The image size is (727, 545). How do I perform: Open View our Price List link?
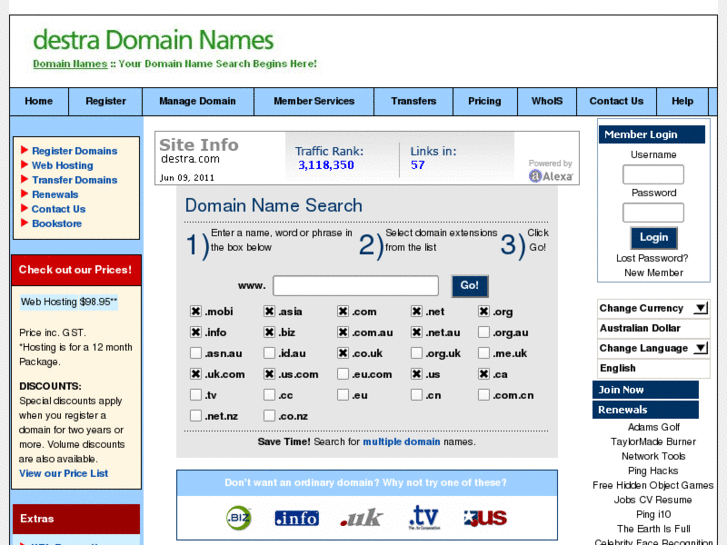[64, 473]
